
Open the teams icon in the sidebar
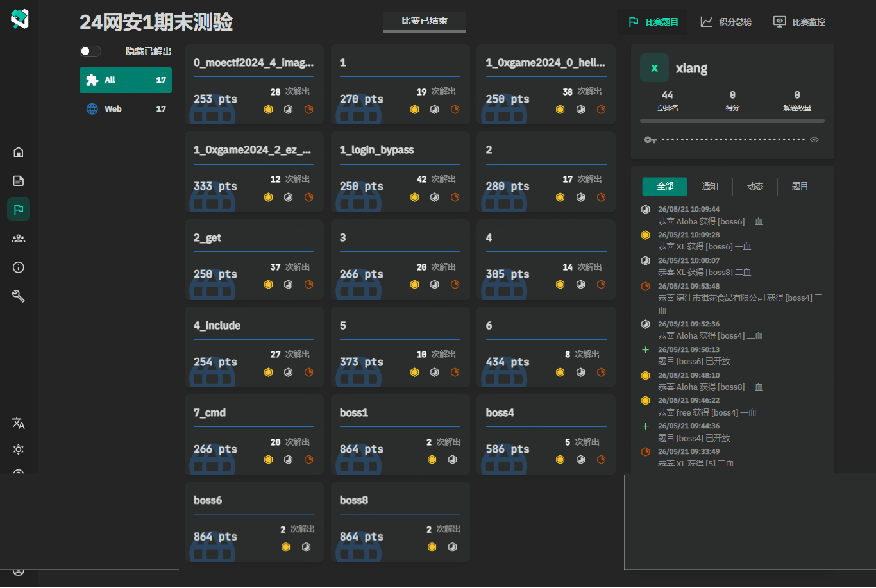tap(19, 239)
